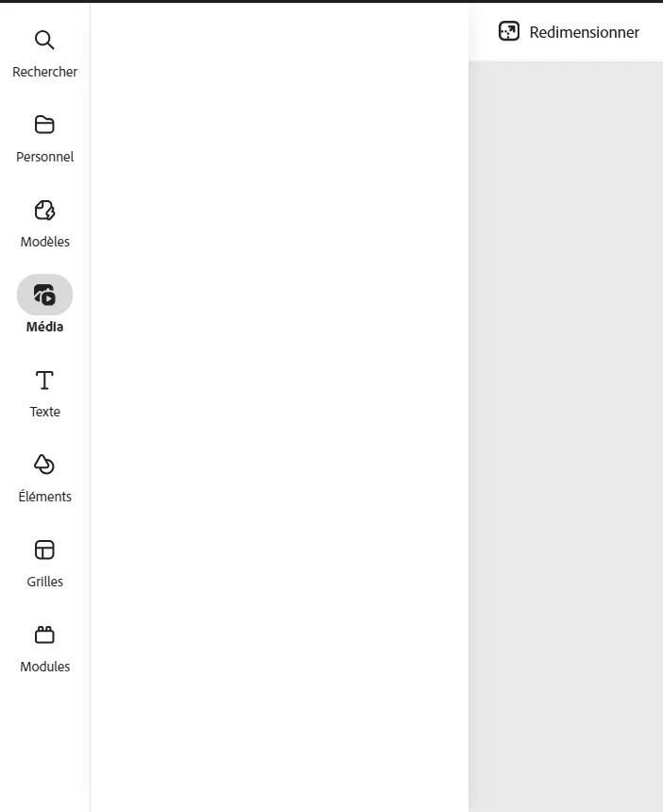The height and width of the screenshot is (812, 663).
Task: Open the Éléments shapes icon
Action: point(44,465)
